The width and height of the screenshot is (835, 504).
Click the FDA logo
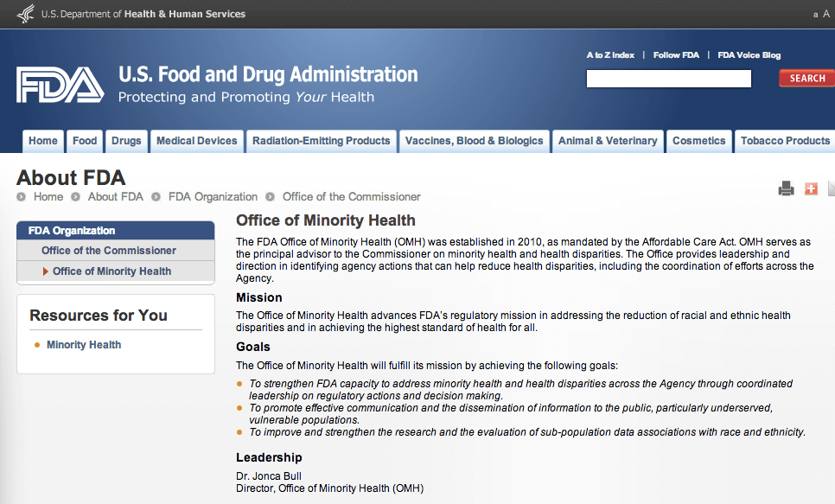tap(61, 85)
